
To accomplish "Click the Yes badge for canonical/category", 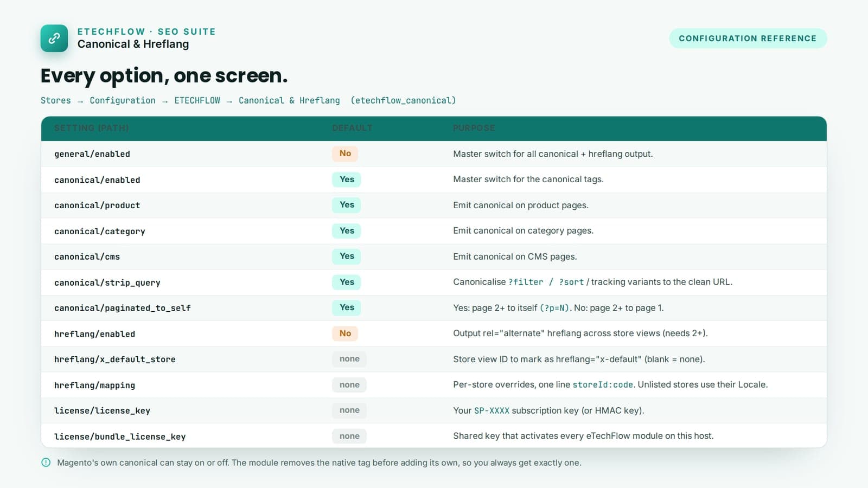I will pos(347,231).
